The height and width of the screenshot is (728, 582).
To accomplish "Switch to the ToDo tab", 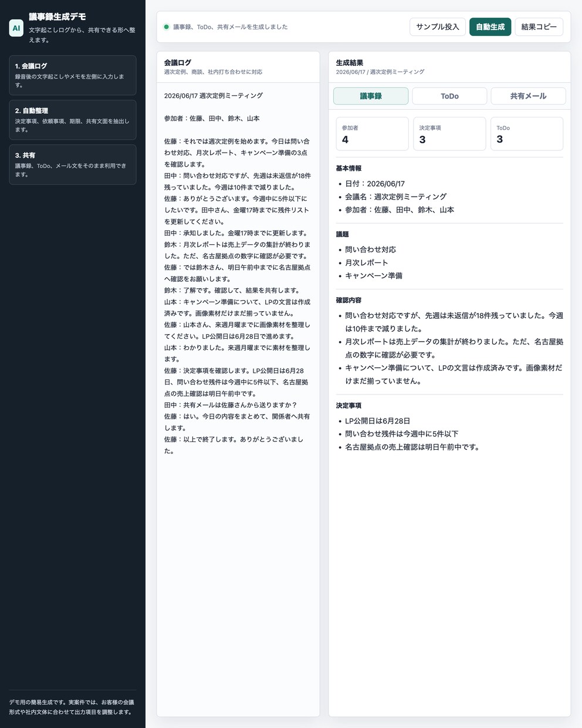I will coord(449,96).
